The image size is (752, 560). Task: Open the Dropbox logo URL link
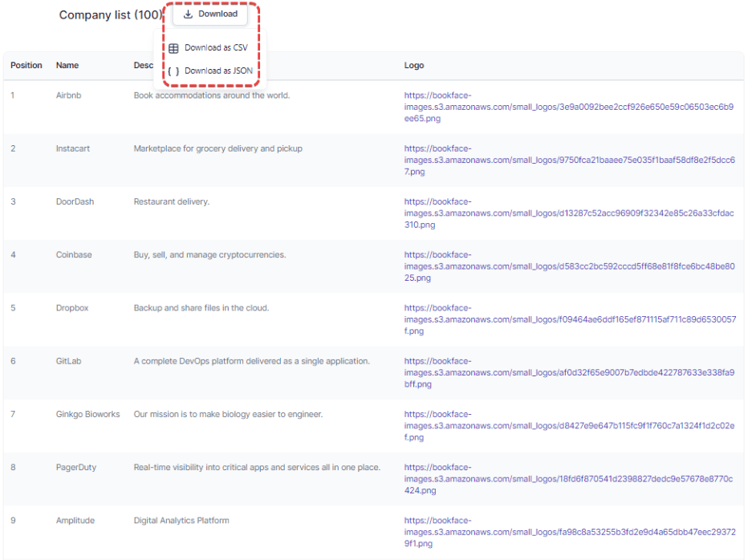point(570,319)
